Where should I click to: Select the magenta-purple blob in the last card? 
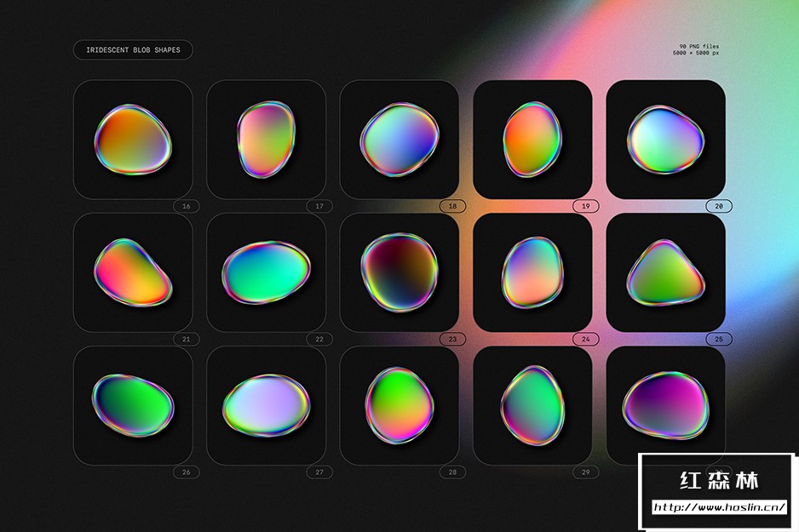coord(665,405)
